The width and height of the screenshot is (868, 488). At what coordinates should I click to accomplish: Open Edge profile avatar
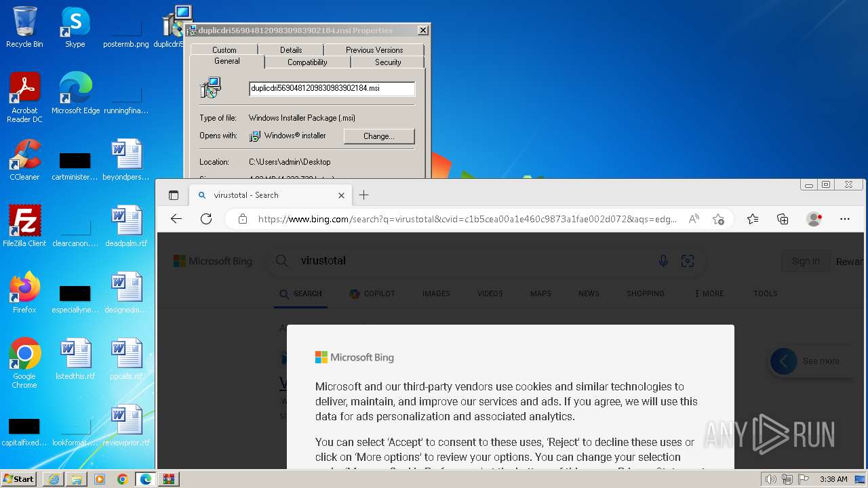[x=814, y=219]
